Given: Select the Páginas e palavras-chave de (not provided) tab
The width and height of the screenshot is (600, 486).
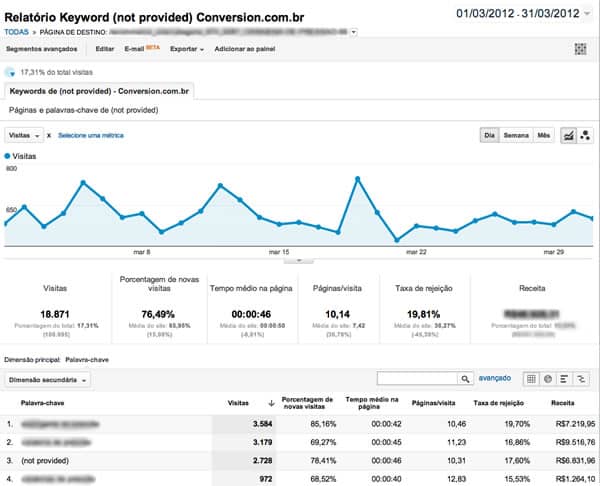Looking at the screenshot, I should pos(83,110).
